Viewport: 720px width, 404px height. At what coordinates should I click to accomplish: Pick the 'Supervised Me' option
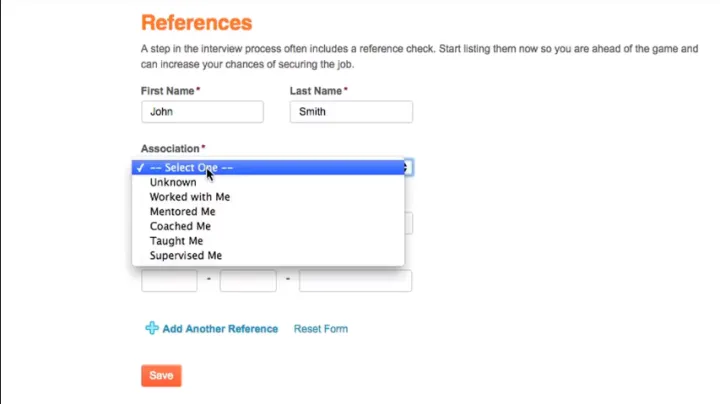point(185,256)
